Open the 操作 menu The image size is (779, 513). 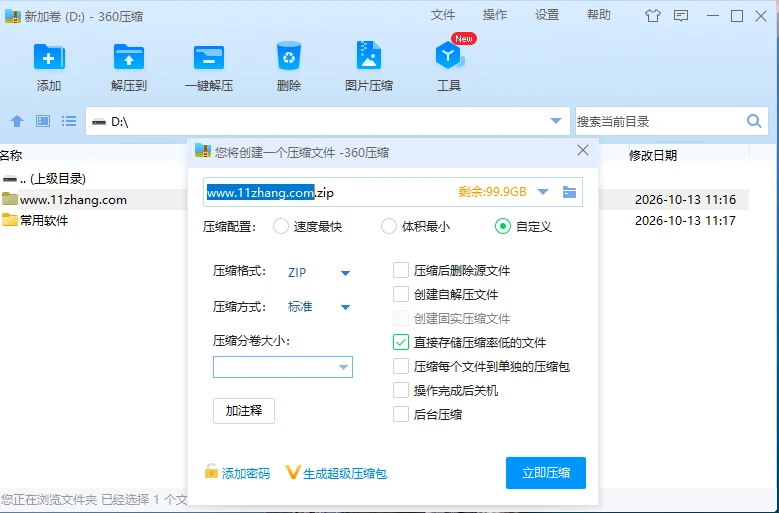[x=495, y=15]
